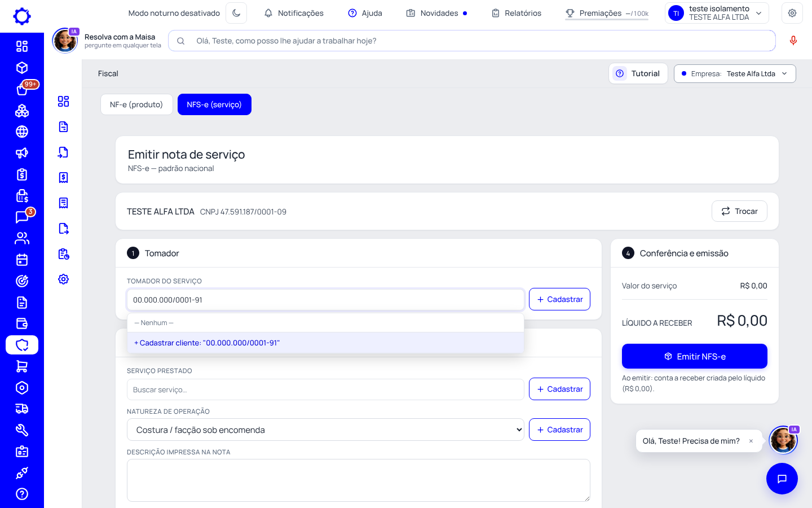Image resolution: width=812 pixels, height=508 pixels.
Task: Open the Notificações bell
Action: (x=294, y=13)
